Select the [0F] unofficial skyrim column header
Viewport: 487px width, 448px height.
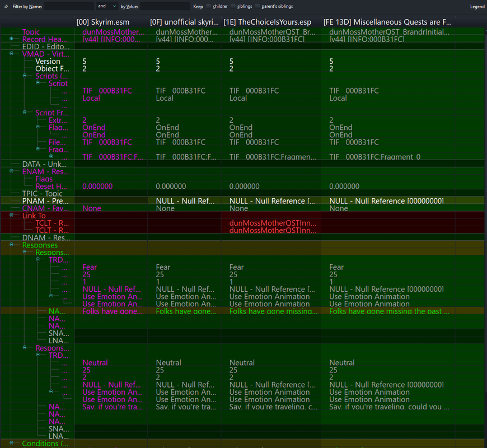(x=185, y=22)
